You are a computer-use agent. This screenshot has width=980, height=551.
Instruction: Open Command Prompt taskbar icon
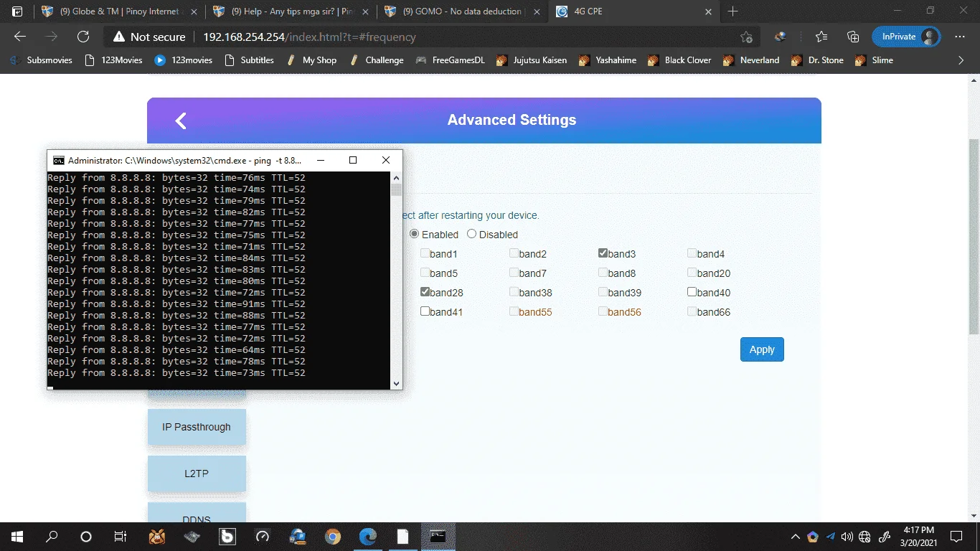[438, 536]
